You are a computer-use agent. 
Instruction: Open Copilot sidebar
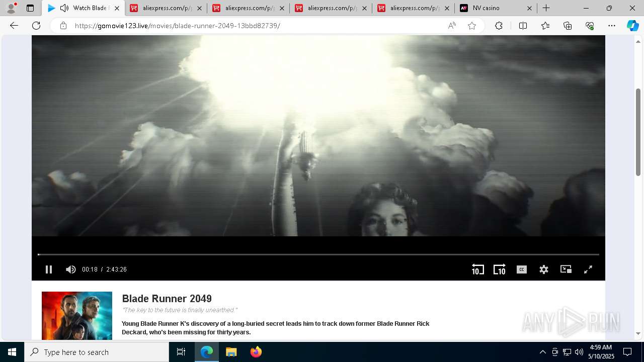coord(632,26)
